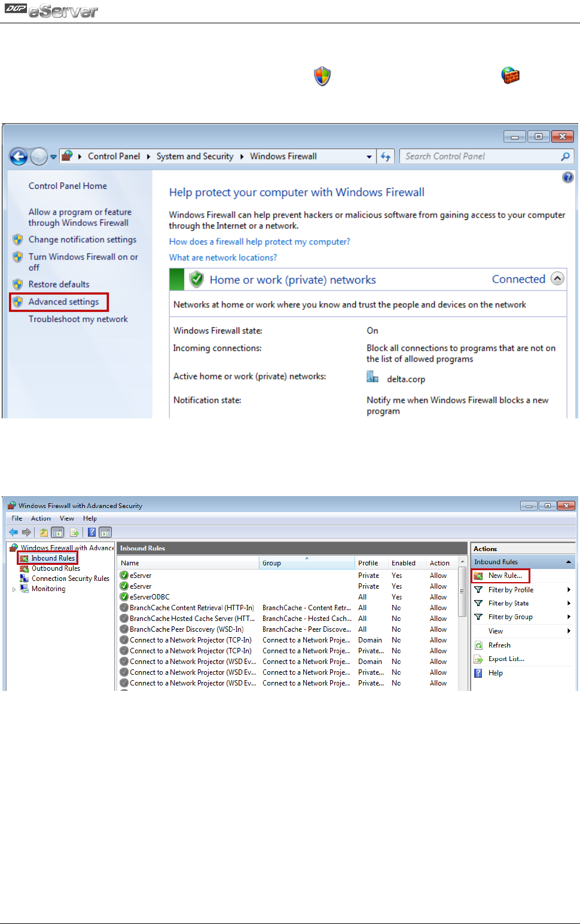Click the Export List icon in Actions pane
580x924 pixels.
pos(478,659)
